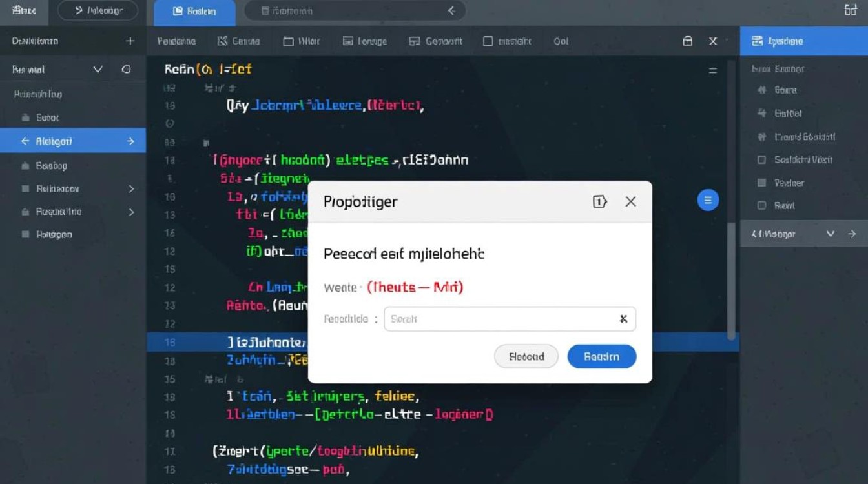
Task: Toggle the last checkbox in the right panel list
Action: point(761,206)
